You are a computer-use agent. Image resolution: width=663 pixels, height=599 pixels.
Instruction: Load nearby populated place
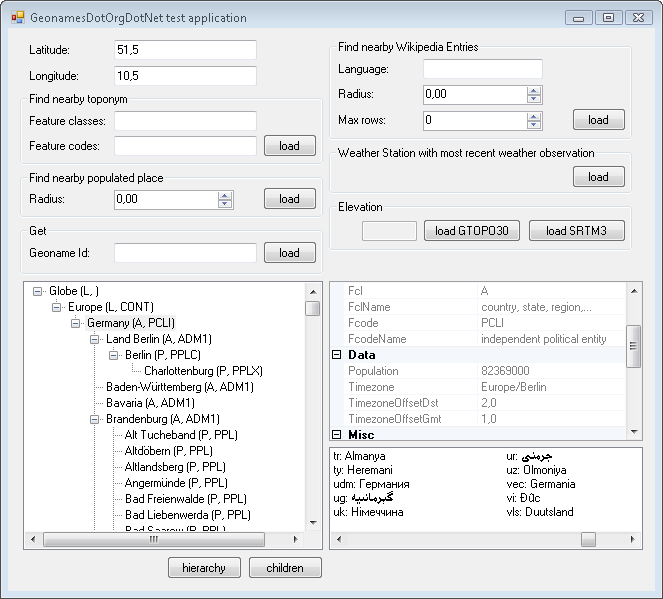click(290, 199)
